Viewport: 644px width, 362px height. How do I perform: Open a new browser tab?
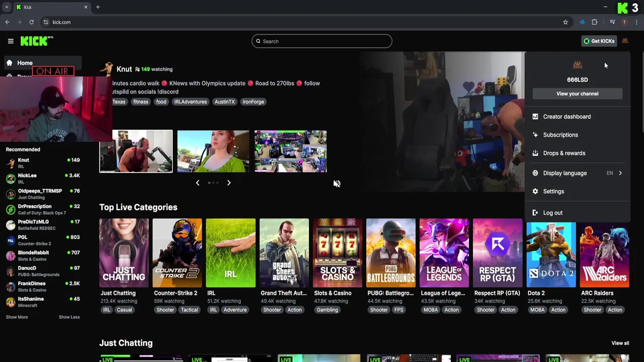tap(98, 7)
